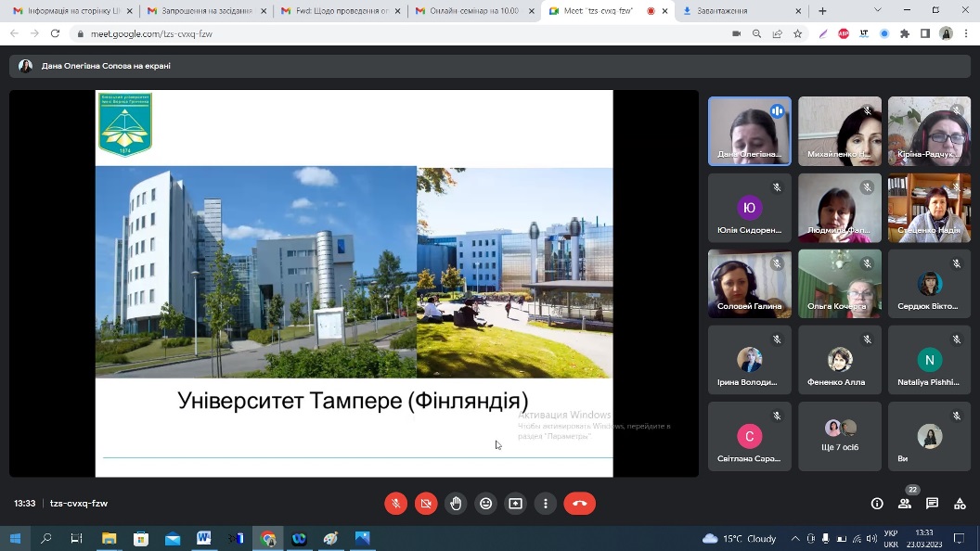
Task: Open meeting details info icon
Action: [877, 504]
